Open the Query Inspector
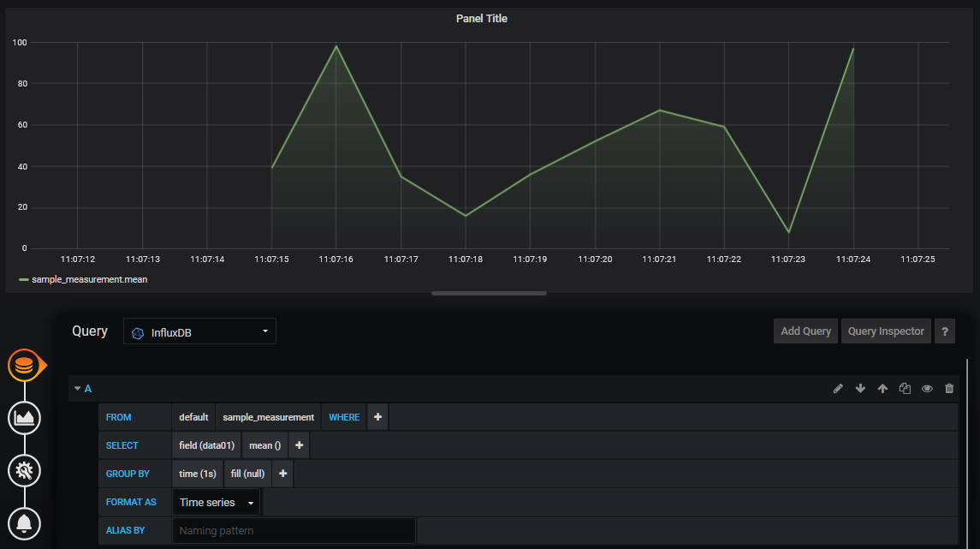The height and width of the screenshot is (549, 980). click(886, 331)
